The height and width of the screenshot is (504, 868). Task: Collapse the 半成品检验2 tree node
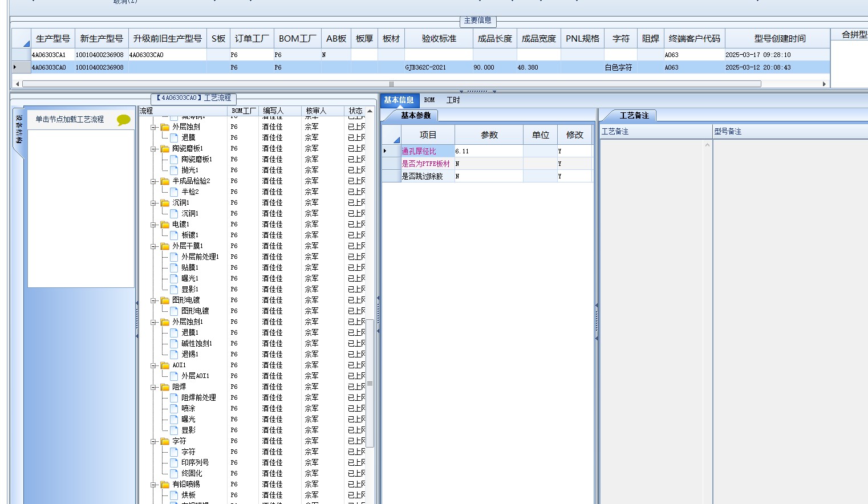(x=153, y=181)
